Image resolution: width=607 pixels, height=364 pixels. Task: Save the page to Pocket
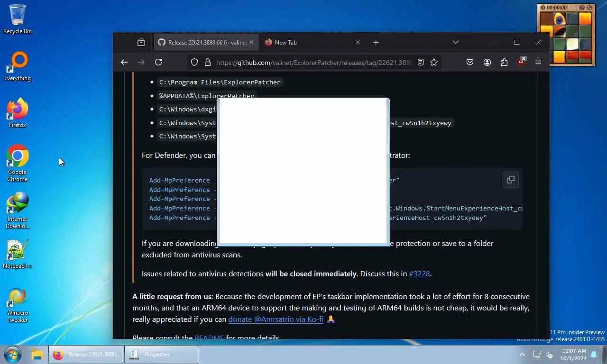coord(470,62)
